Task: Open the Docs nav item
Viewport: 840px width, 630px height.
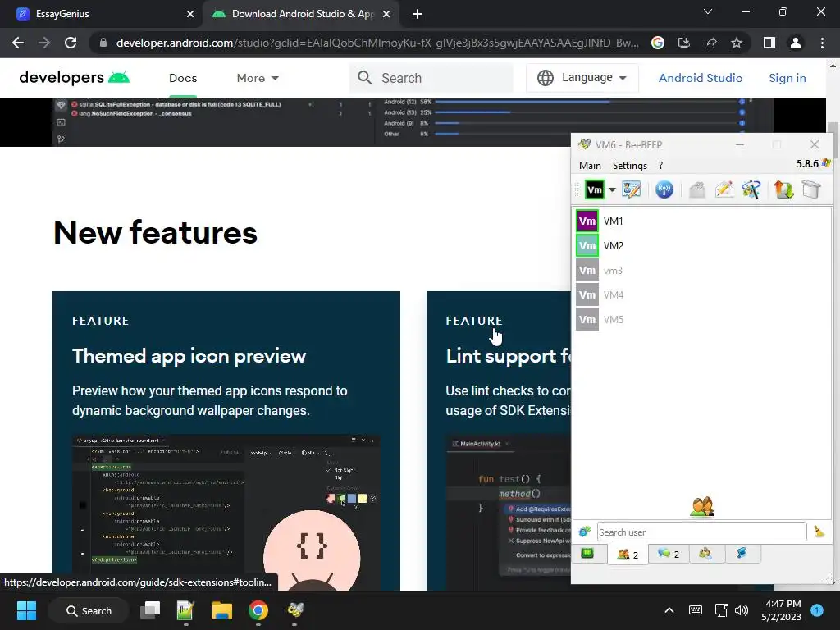Action: coord(183,78)
